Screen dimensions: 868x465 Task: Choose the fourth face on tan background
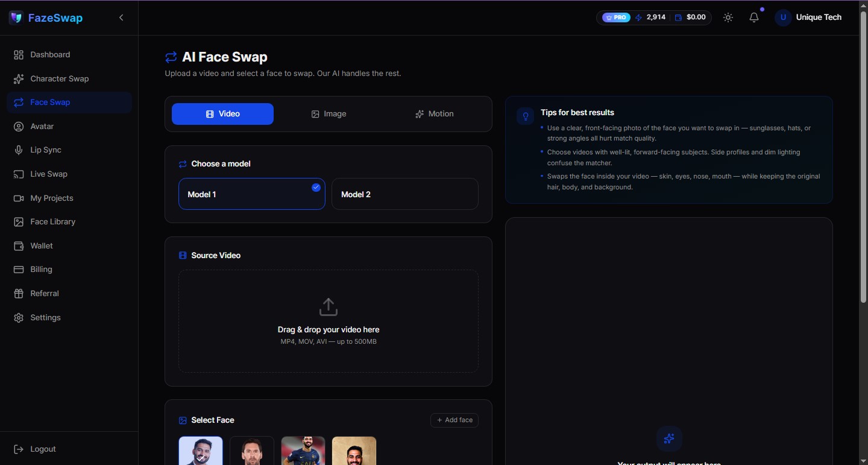[354, 451]
